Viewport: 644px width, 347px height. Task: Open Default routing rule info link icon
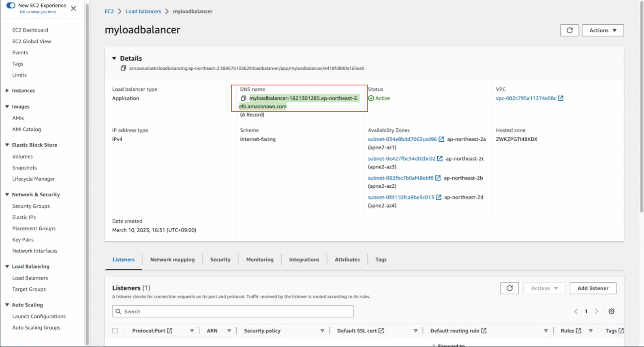coord(484,331)
